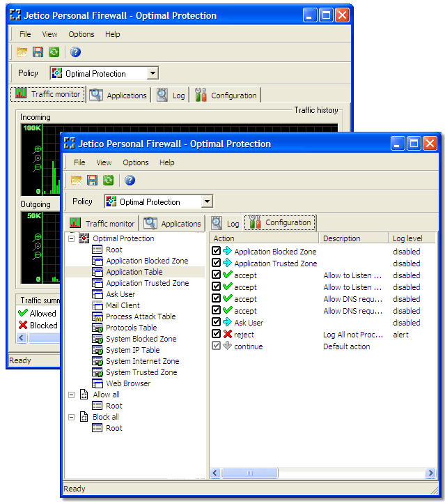Screen dimensions: 445x504
Task: Save configuration icon in front window toolbar
Action: [x=92, y=181]
